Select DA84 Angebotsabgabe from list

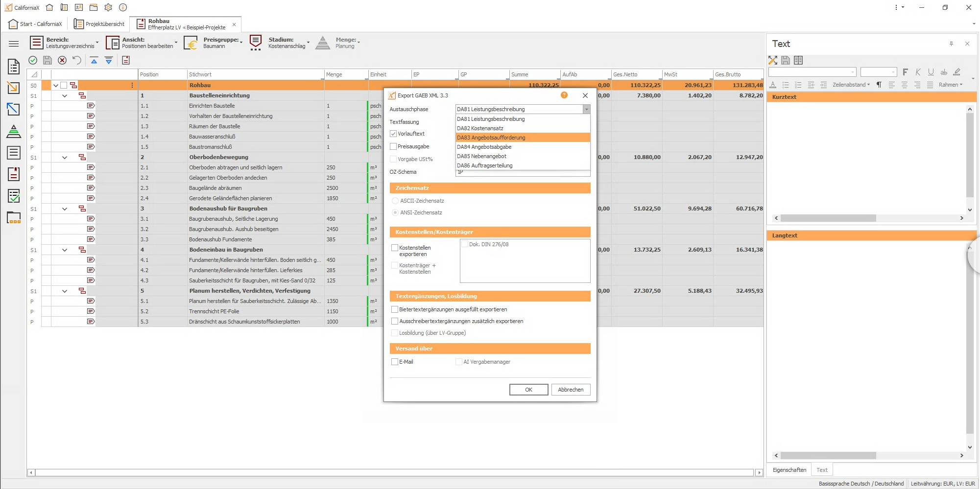(x=484, y=147)
